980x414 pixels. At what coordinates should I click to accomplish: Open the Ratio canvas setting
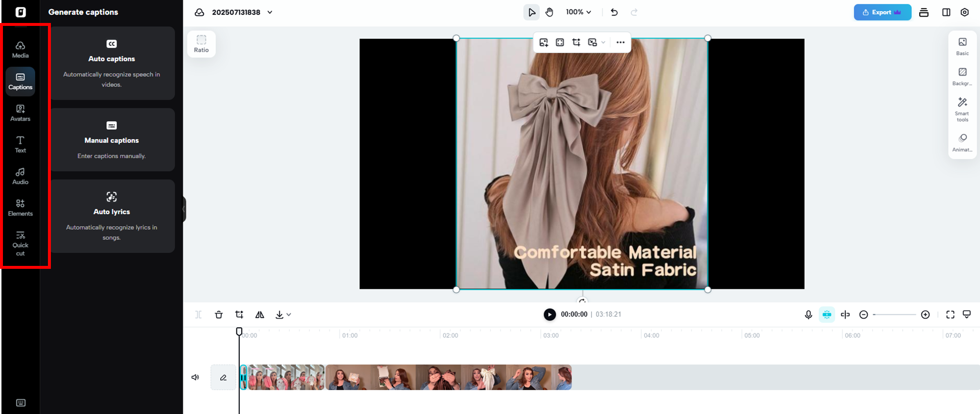pyautogui.click(x=201, y=44)
